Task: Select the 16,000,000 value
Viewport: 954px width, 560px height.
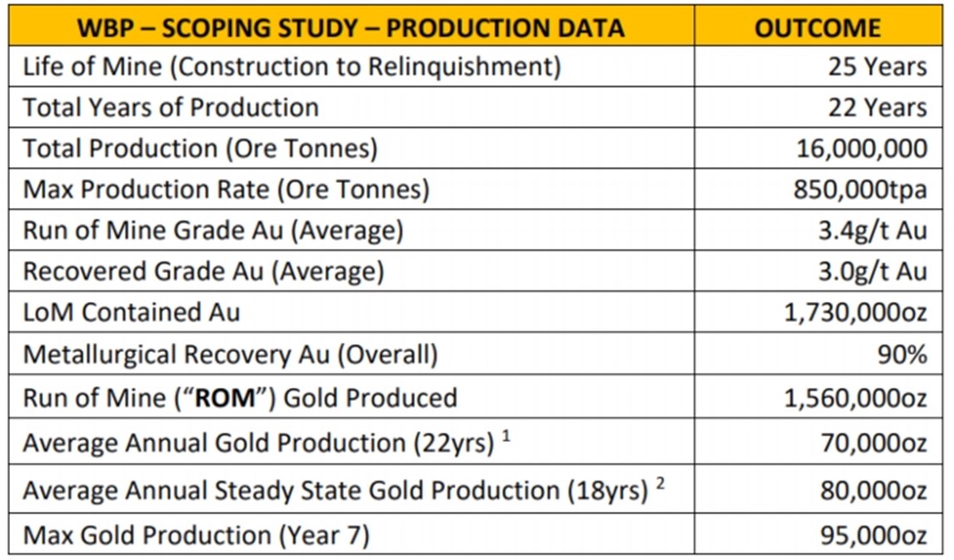Action: point(862,149)
